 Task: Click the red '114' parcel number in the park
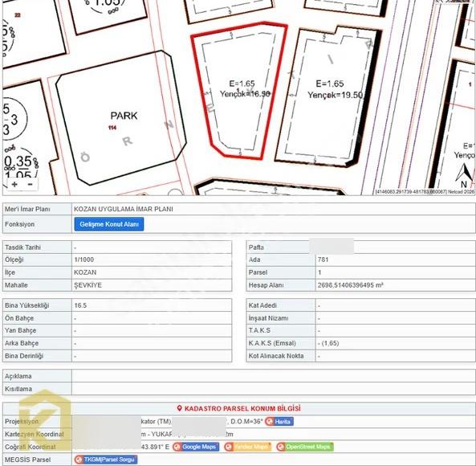pos(112,128)
